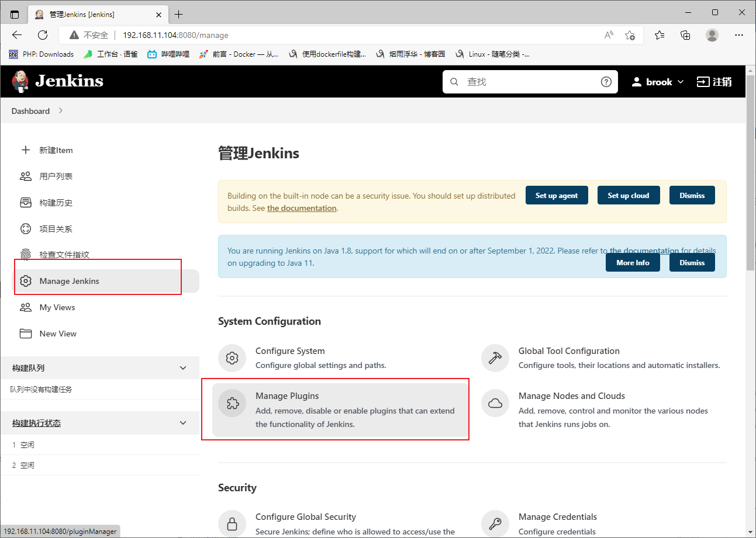Open the browser favorites list icon
The width and height of the screenshot is (756, 538).
[660, 35]
